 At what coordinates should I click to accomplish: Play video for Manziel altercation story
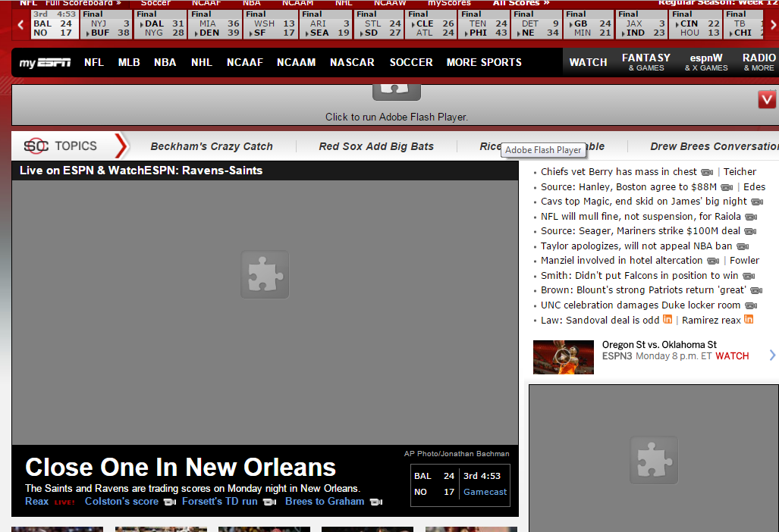pos(713,261)
